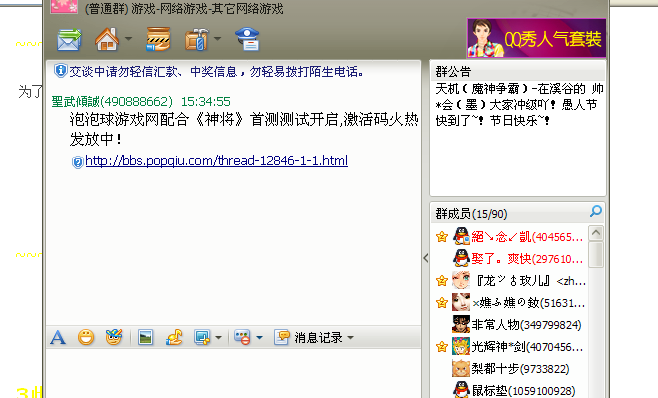
Task: Collapse the right side panel arrow
Action: click(426, 258)
